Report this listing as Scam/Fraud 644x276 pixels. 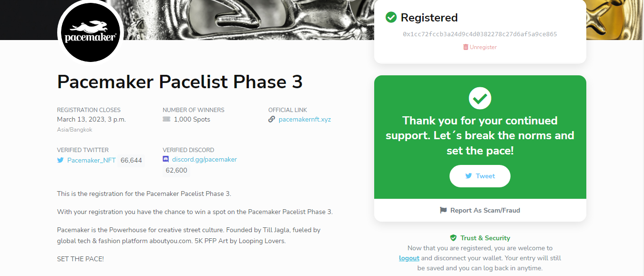tap(480, 210)
